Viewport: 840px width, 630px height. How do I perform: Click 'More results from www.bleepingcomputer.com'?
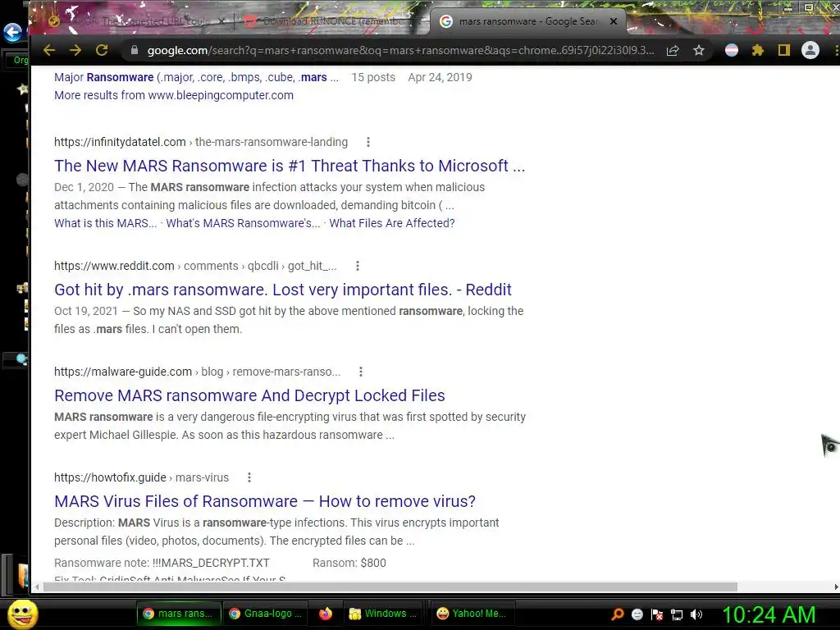click(x=174, y=95)
